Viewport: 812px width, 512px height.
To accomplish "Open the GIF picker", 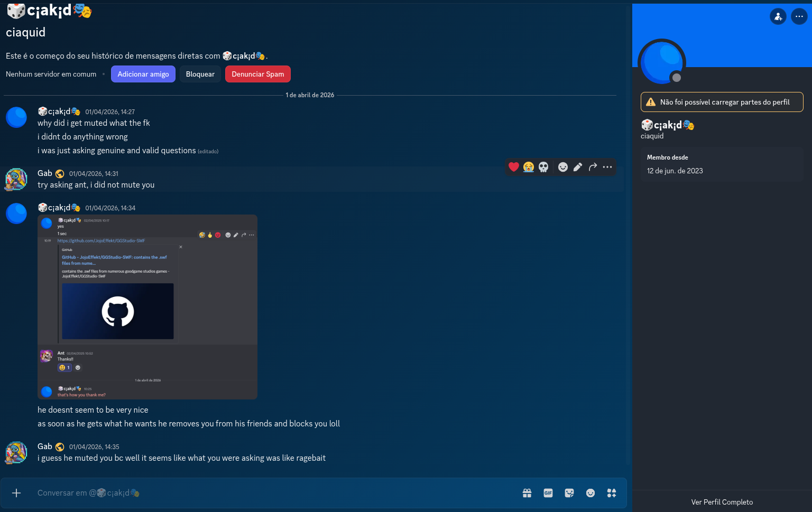I will 548,493.
